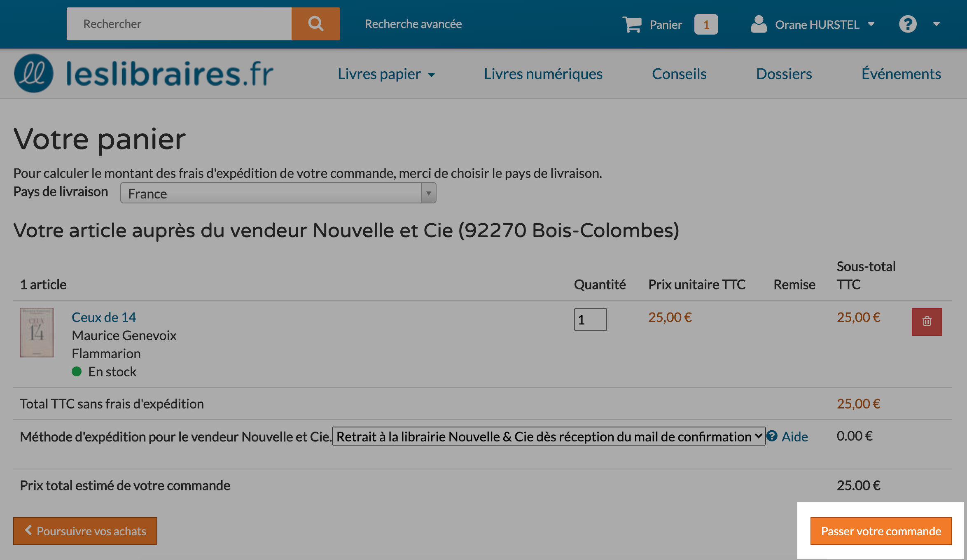
Task: Click Passer votre commande button
Action: pyautogui.click(x=881, y=531)
